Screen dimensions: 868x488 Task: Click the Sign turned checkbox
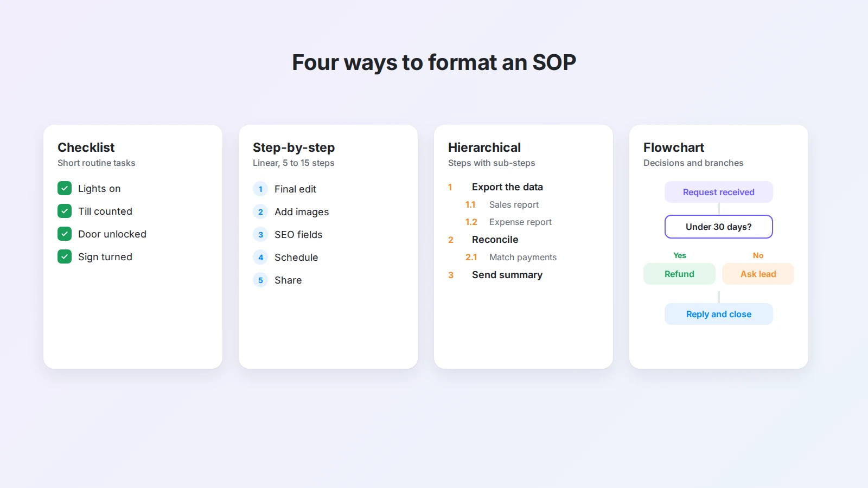[x=65, y=256]
